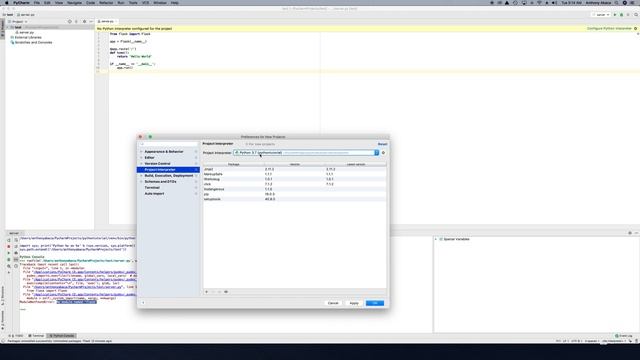Click the green execute console icon
The image size is (640, 360).
[x=9, y=253]
